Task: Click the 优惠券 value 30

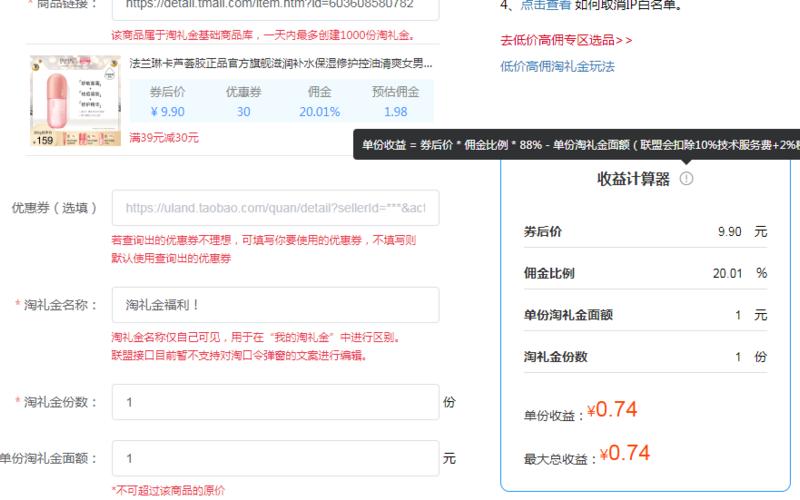Action: point(243,112)
